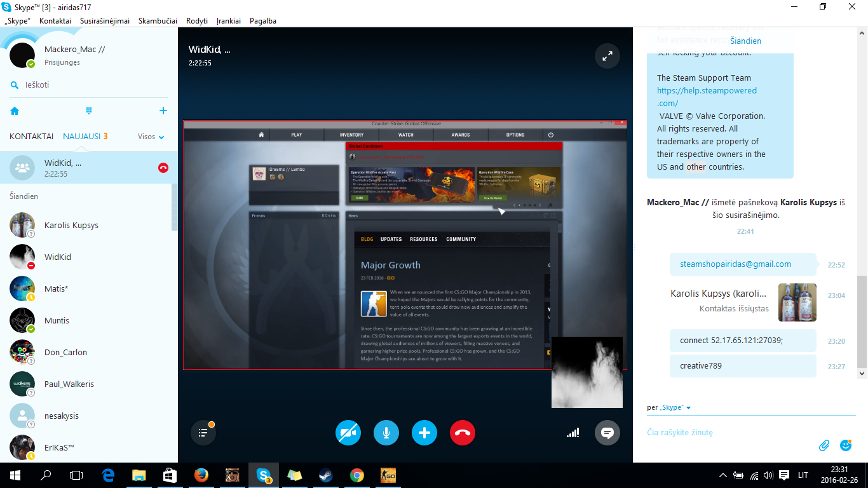
Task: Launch Edge from taskbar
Action: [108, 475]
